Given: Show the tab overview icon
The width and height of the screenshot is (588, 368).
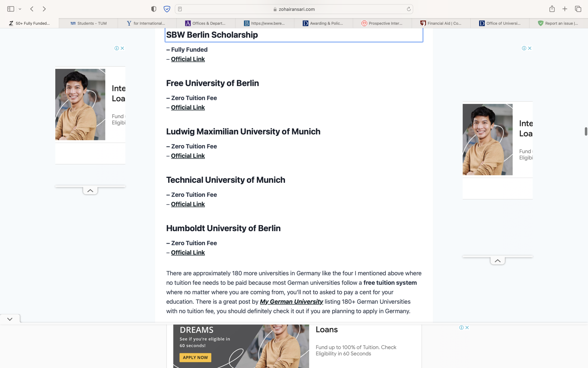Looking at the screenshot, I should [578, 9].
